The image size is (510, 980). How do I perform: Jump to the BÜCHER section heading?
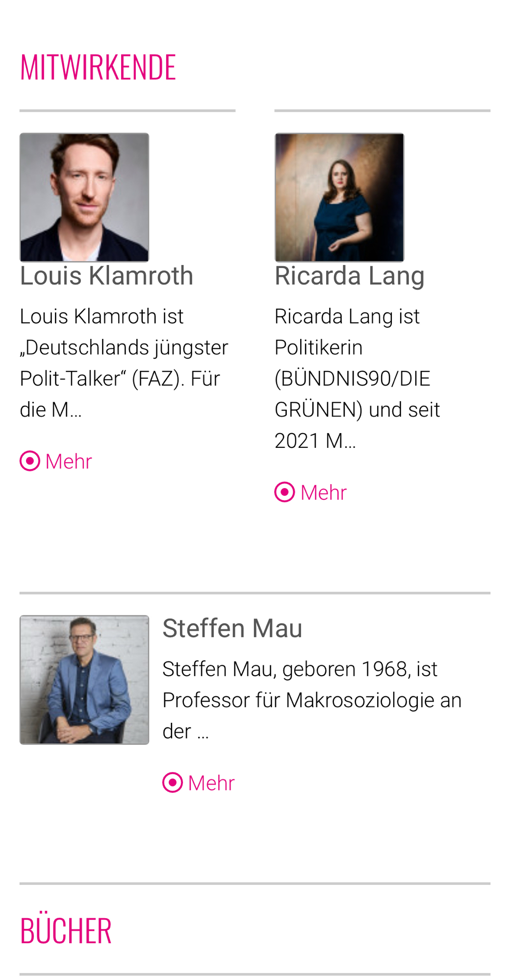(x=66, y=930)
